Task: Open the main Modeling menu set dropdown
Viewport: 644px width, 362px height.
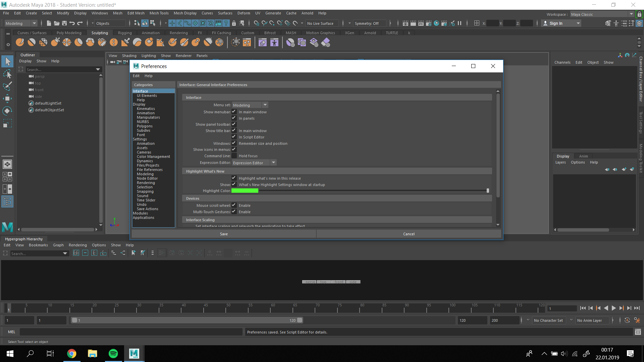Action: coord(21,23)
